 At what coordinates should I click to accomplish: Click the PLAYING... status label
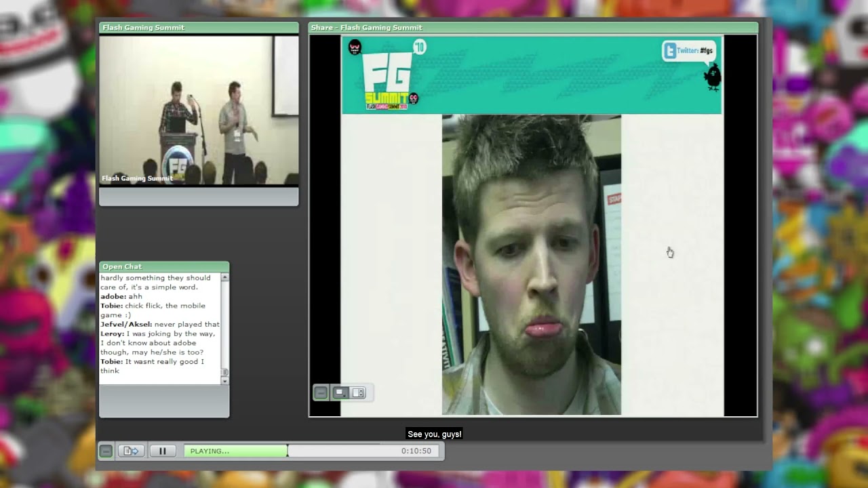[x=210, y=451]
